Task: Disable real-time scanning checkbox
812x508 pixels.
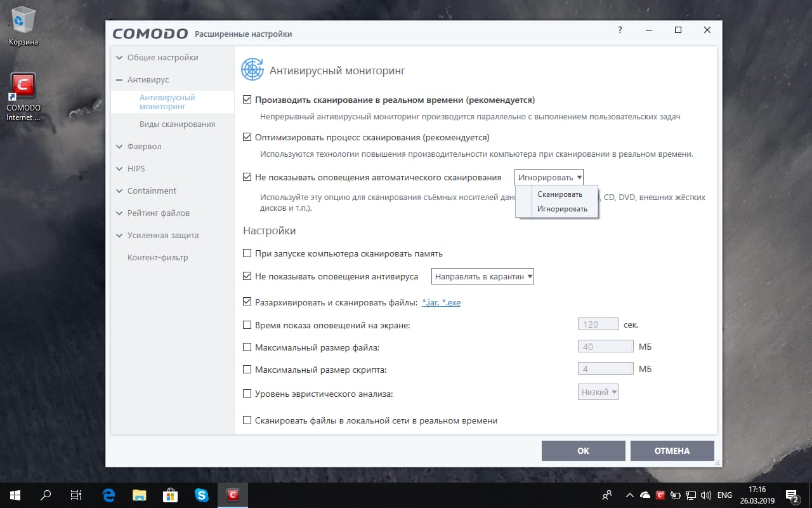Action: pyautogui.click(x=247, y=100)
